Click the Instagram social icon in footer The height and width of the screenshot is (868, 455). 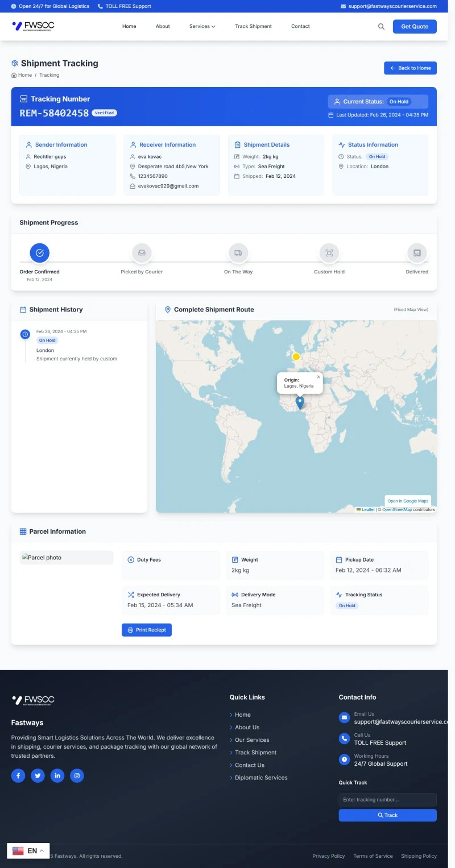click(77, 775)
